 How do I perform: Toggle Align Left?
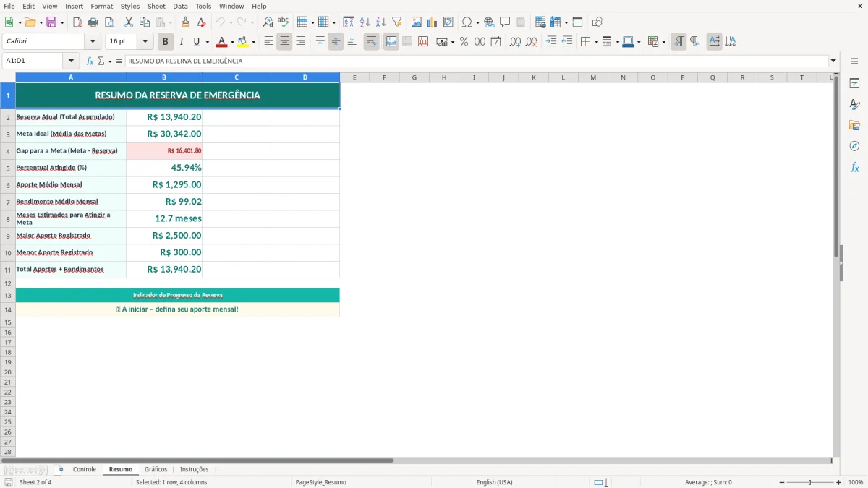[268, 42]
